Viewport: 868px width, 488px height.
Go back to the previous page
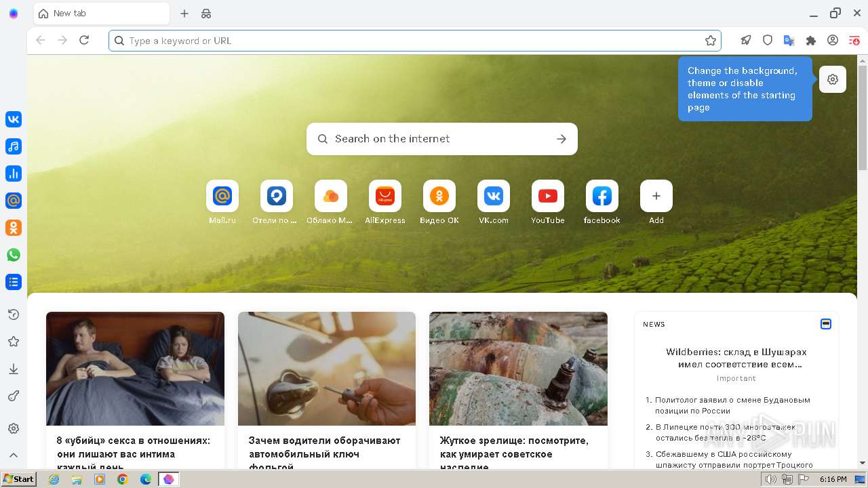[x=41, y=41]
